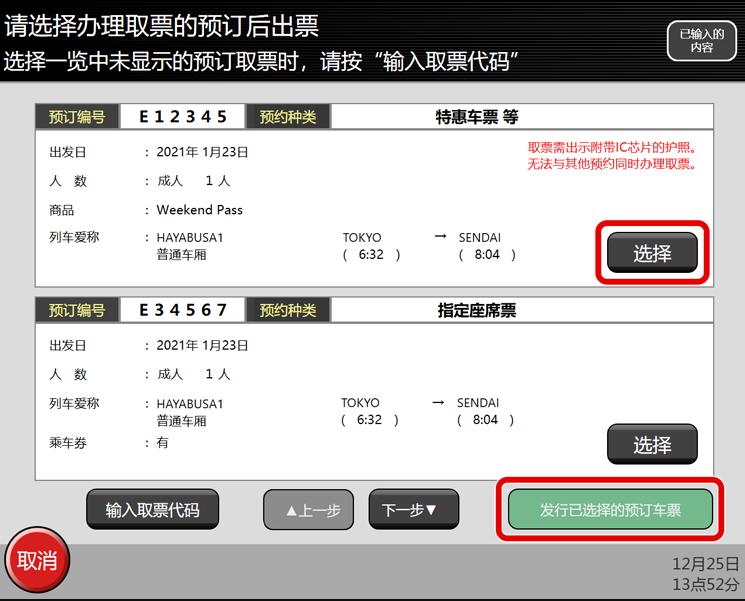Click the 乘车券 有 row in second reservation
This screenshot has height=601, width=745.
coord(110,442)
